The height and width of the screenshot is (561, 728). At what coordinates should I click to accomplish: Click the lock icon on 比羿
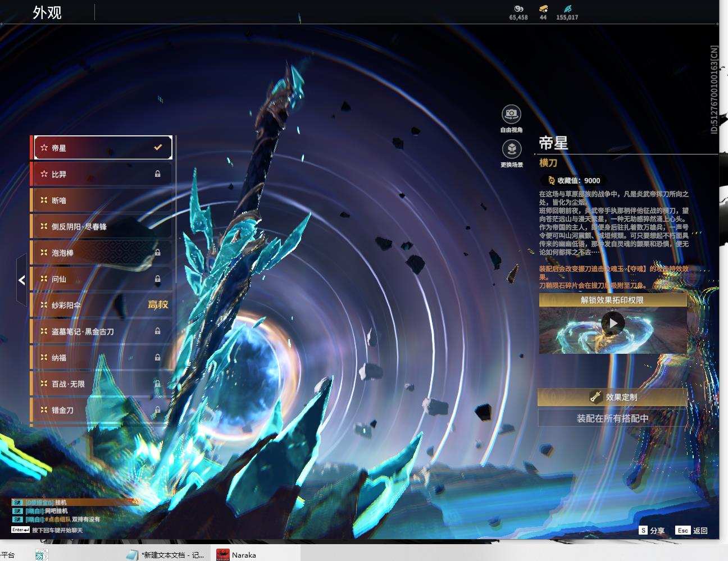click(x=158, y=174)
